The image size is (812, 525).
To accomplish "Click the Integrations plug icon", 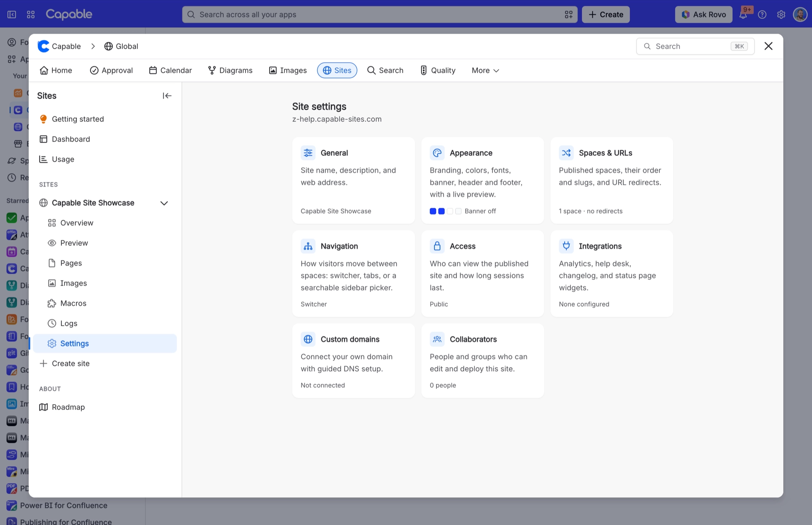I will (566, 246).
